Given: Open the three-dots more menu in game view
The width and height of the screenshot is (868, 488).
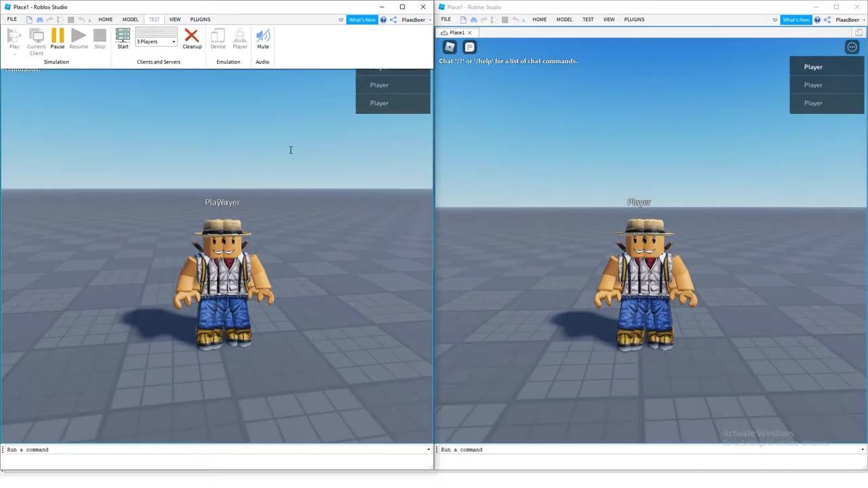Looking at the screenshot, I should click(x=852, y=47).
